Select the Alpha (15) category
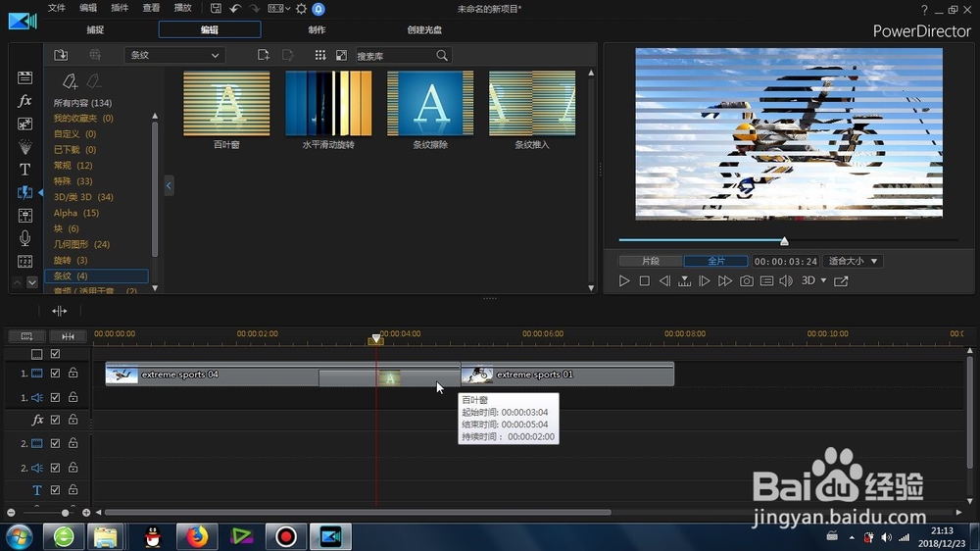The image size is (980, 551). point(76,213)
